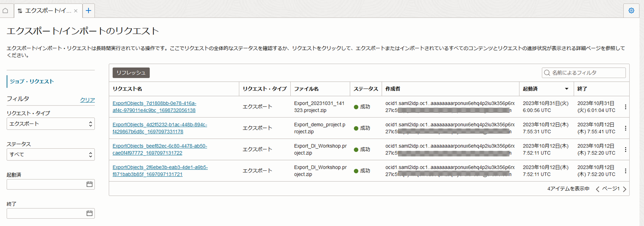Click the ページ1 pagination label
Image resolution: width=644 pixels, height=226 pixels.
[611, 189]
